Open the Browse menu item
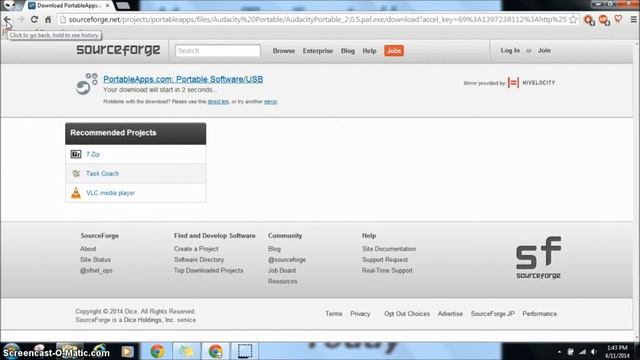 [x=284, y=51]
